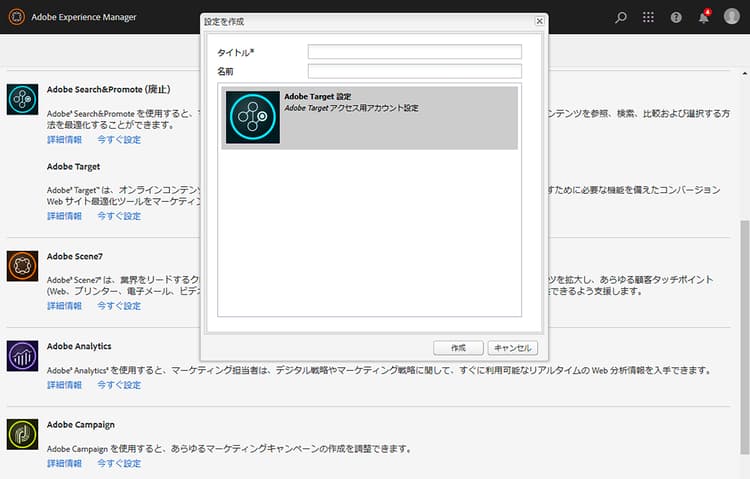Click the Adobe Campaign heading text
Screen dimensions: 750x479
tap(81, 425)
